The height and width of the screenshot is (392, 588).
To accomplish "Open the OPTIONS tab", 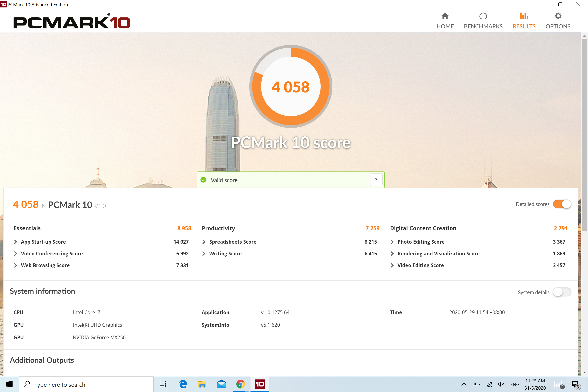I will click(x=558, y=21).
